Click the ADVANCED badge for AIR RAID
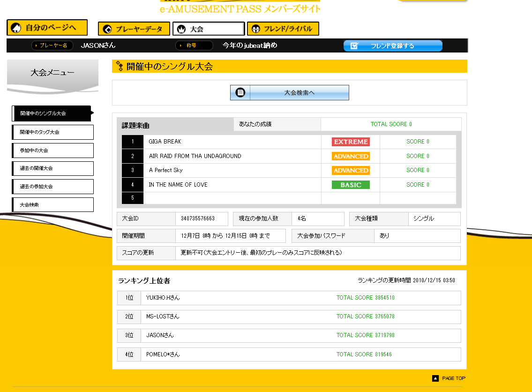The width and height of the screenshot is (532, 392). [x=351, y=156]
